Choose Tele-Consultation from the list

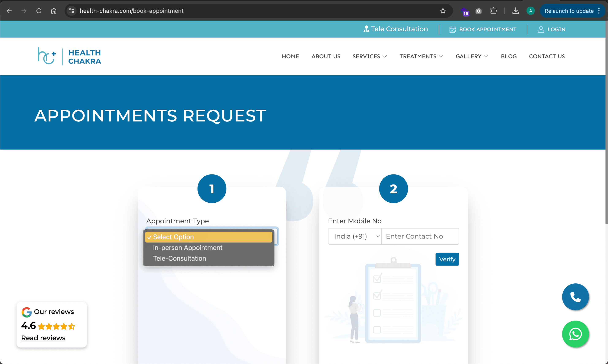(179, 258)
